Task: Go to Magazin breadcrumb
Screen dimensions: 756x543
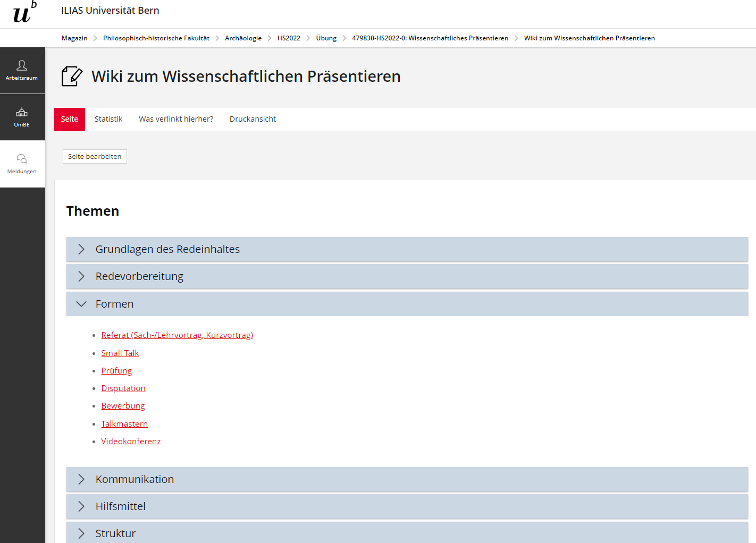Action: click(x=74, y=38)
